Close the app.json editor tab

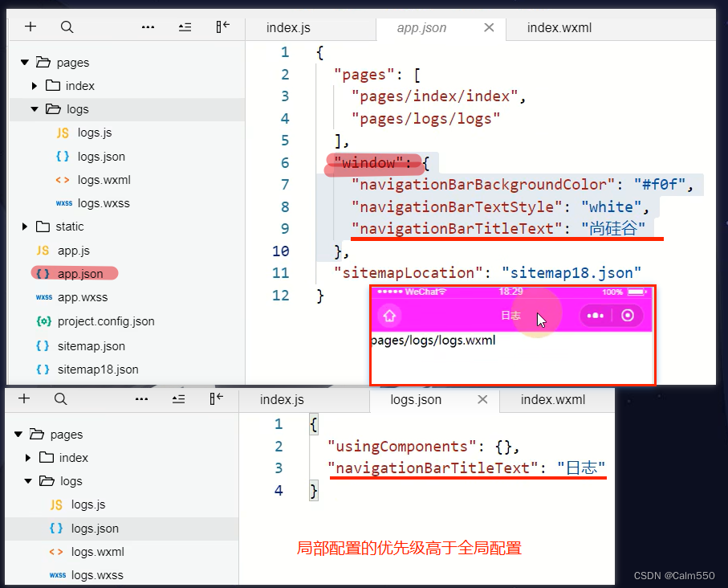tap(489, 27)
